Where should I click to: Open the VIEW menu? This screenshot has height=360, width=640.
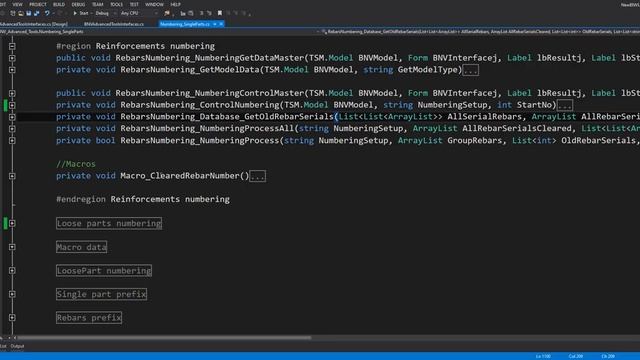pyautogui.click(x=17, y=4)
